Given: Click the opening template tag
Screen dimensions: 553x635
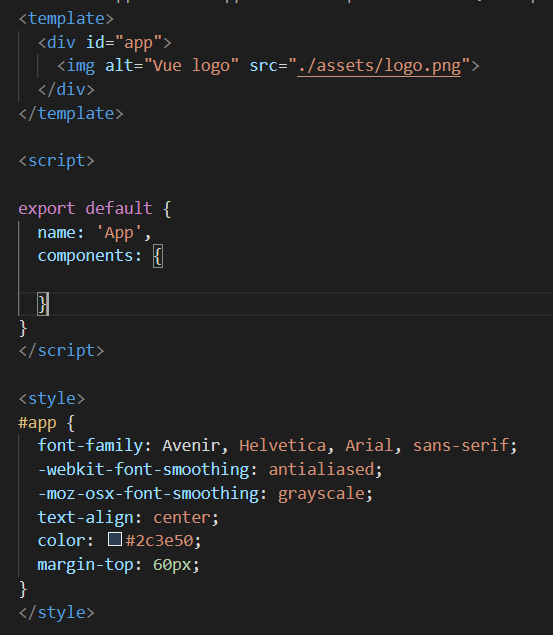Looking at the screenshot, I should (66, 19).
